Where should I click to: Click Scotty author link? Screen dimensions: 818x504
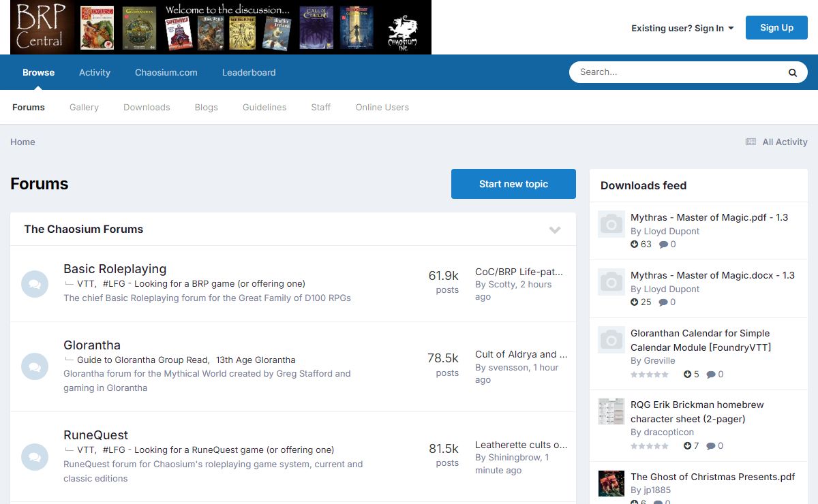point(502,284)
